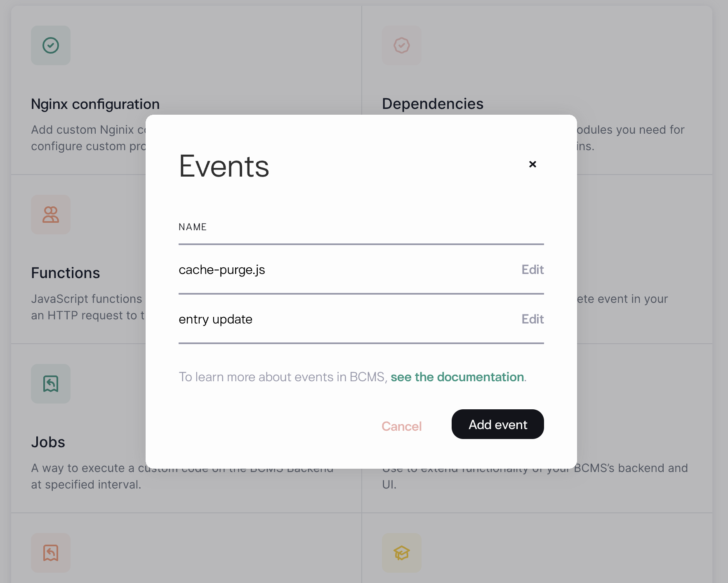The height and width of the screenshot is (583, 728).
Task: Click the Add event button
Action: coord(497,424)
